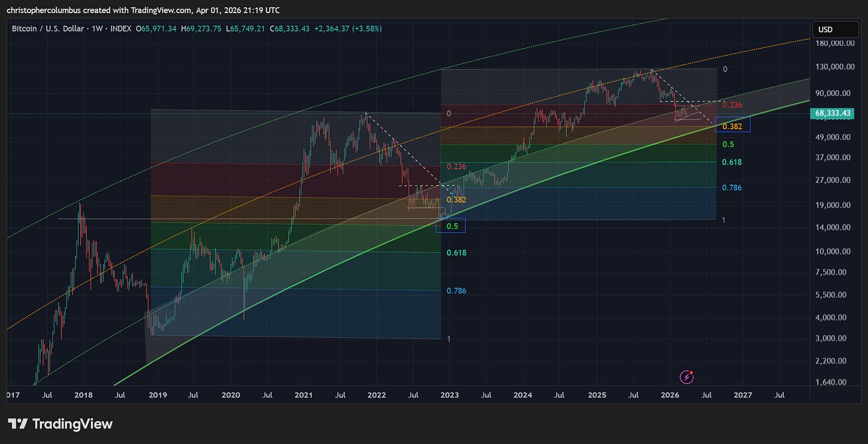The height and width of the screenshot is (444, 868).
Task: Click the 2027 label on time axis
Action: click(x=743, y=395)
